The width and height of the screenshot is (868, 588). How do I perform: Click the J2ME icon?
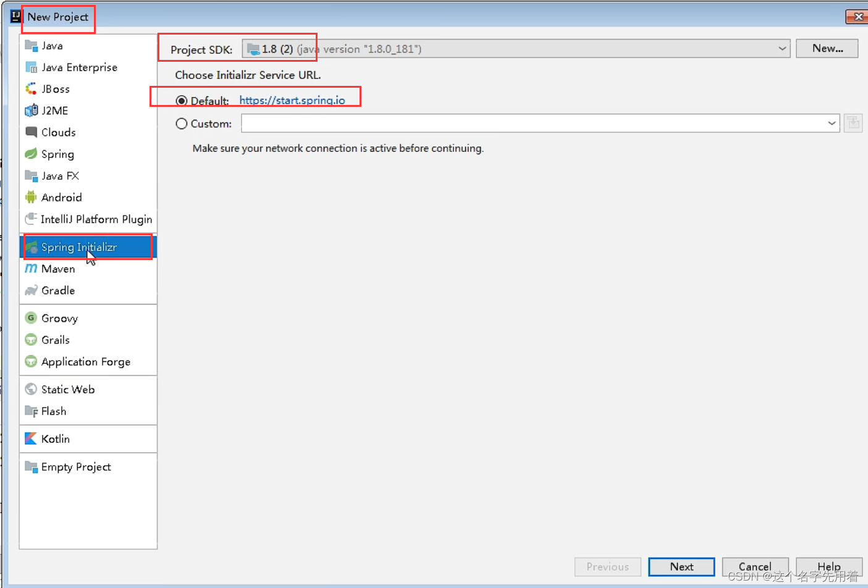tap(31, 111)
